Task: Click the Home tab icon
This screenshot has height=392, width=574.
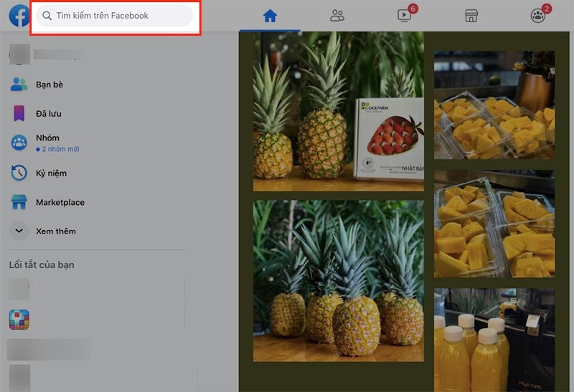Action: coord(270,15)
